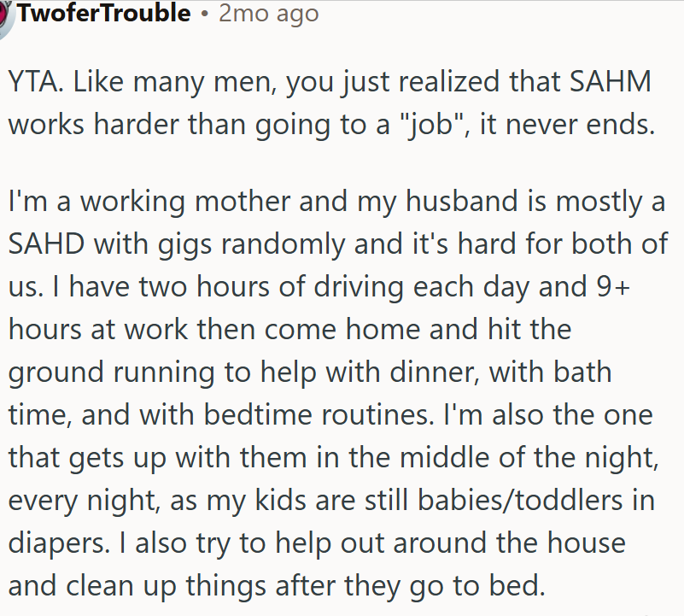Screen dimensions: 684x616
Task: Click the word "SAHD" in second paragraph
Action: 47,243
